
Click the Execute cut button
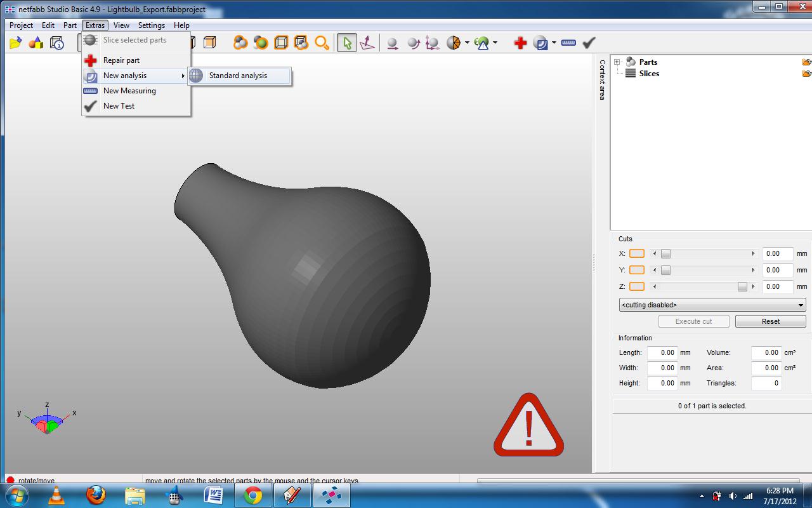click(693, 321)
